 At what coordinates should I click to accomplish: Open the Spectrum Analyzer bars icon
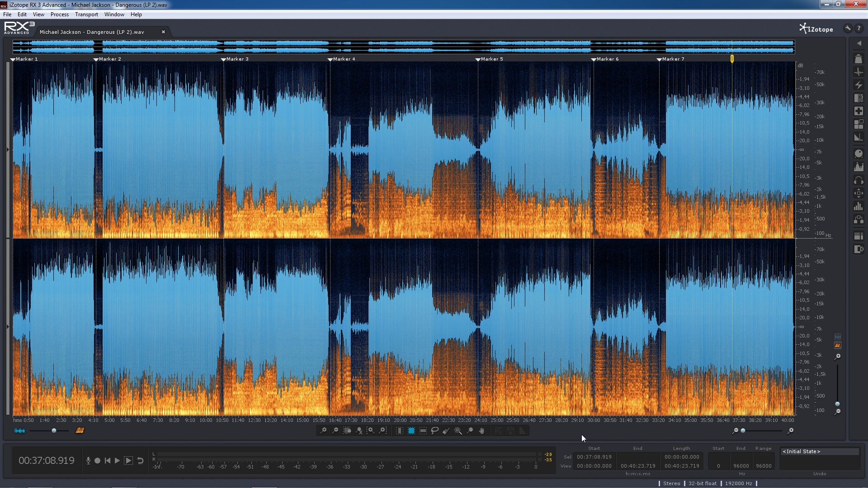859,206
